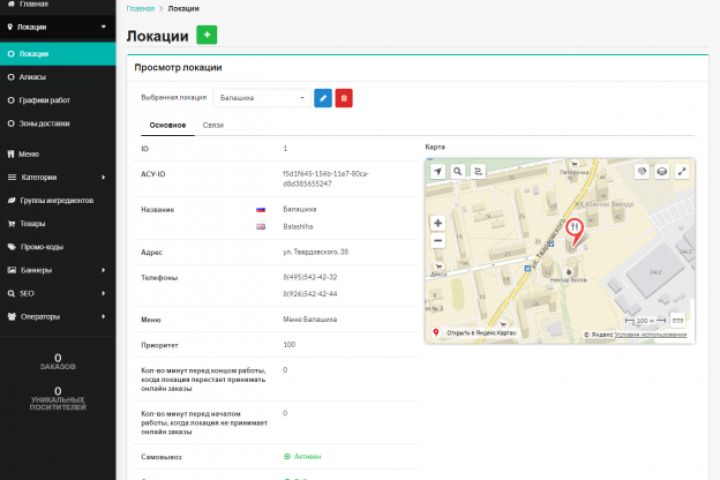Viewport: 720px width, 480px height.
Task: Click the green add location button
Action: [207, 36]
